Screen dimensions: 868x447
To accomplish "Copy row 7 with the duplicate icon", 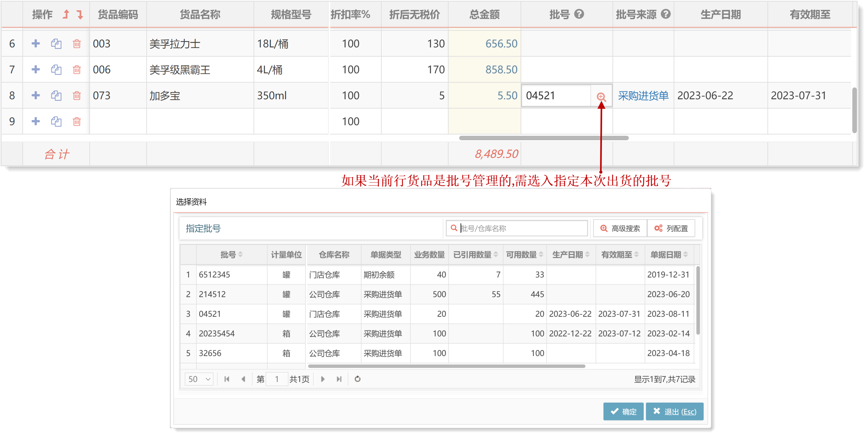I will tap(56, 69).
